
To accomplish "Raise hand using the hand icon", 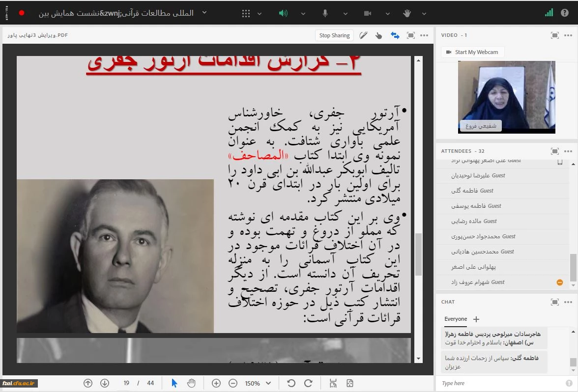I will coord(407,13).
